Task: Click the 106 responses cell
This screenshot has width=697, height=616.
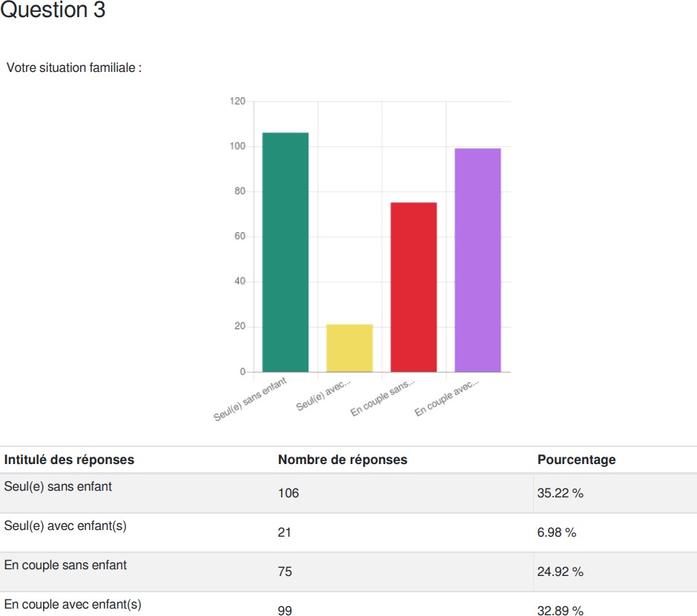Action: pyautogui.click(x=288, y=493)
